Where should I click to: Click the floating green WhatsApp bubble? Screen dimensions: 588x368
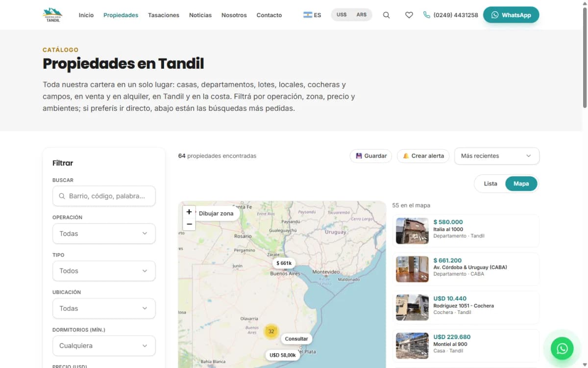[562, 349]
